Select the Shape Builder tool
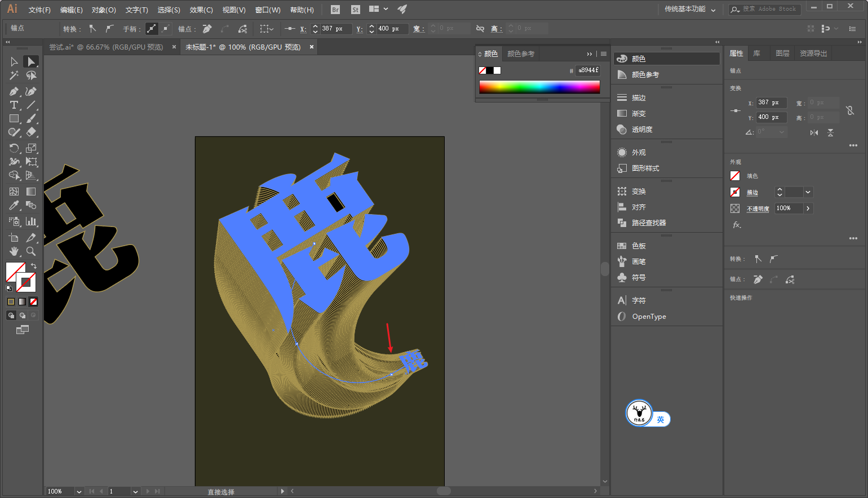868x498 pixels. pyautogui.click(x=14, y=175)
